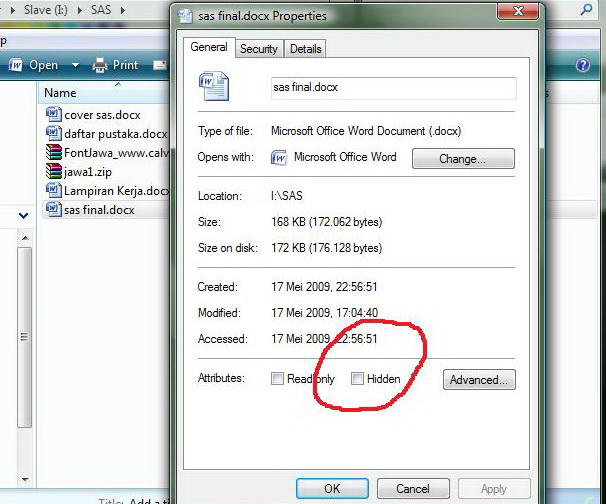This screenshot has height=504, width=606.
Task: Select the jawa1.zip archive icon
Action: click(53, 171)
